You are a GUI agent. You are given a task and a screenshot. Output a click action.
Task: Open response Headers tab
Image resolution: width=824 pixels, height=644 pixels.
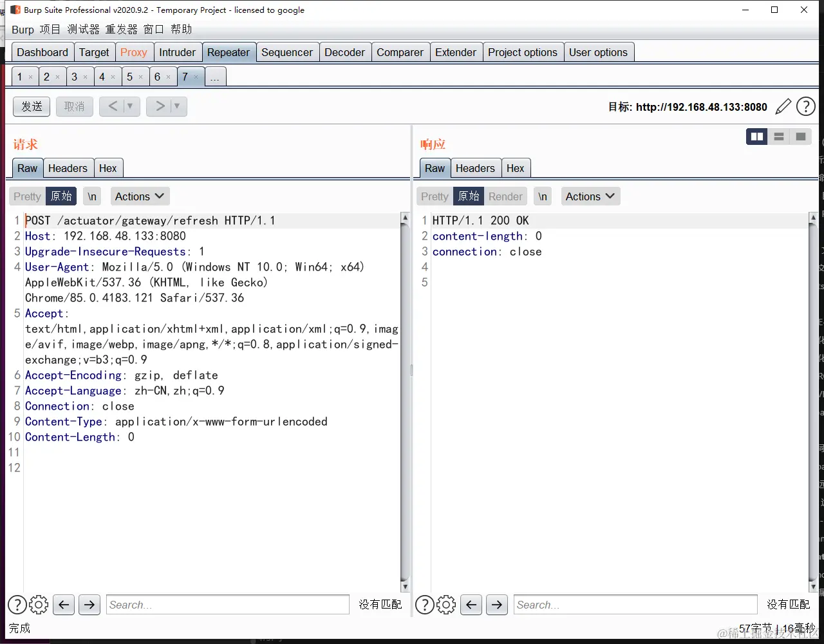click(x=475, y=168)
